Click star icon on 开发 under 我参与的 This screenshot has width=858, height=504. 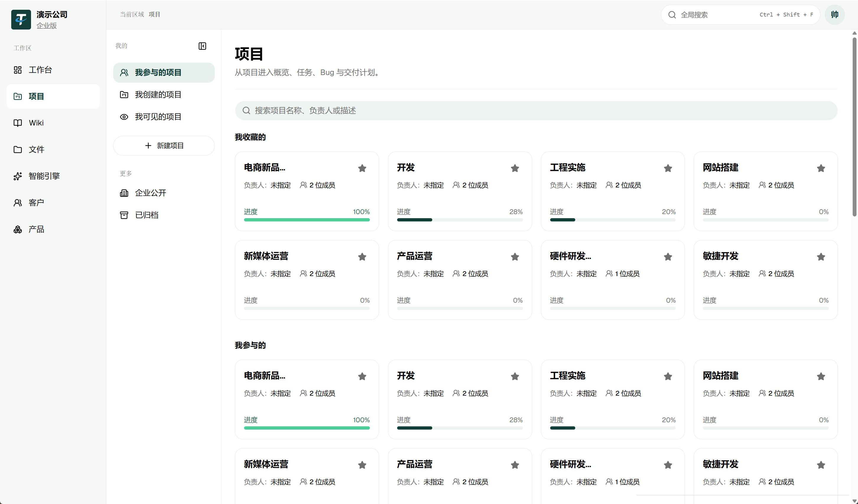click(515, 376)
